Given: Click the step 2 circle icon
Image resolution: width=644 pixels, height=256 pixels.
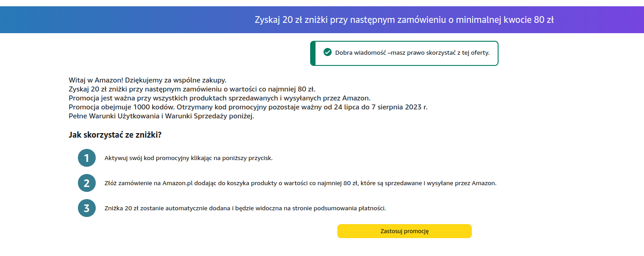Looking at the screenshot, I should coord(87,183).
